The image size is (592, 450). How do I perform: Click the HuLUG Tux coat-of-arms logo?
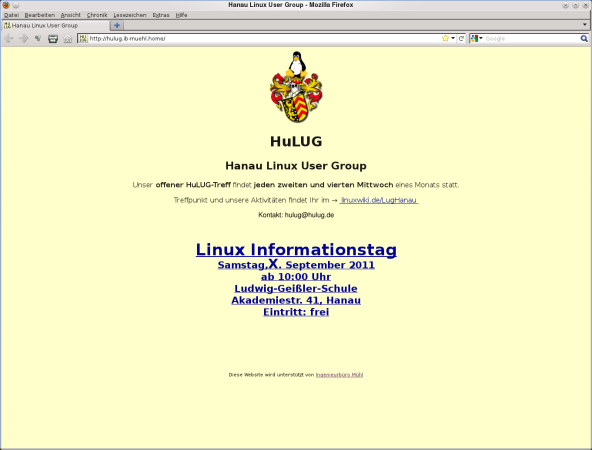pyautogui.click(x=296, y=87)
